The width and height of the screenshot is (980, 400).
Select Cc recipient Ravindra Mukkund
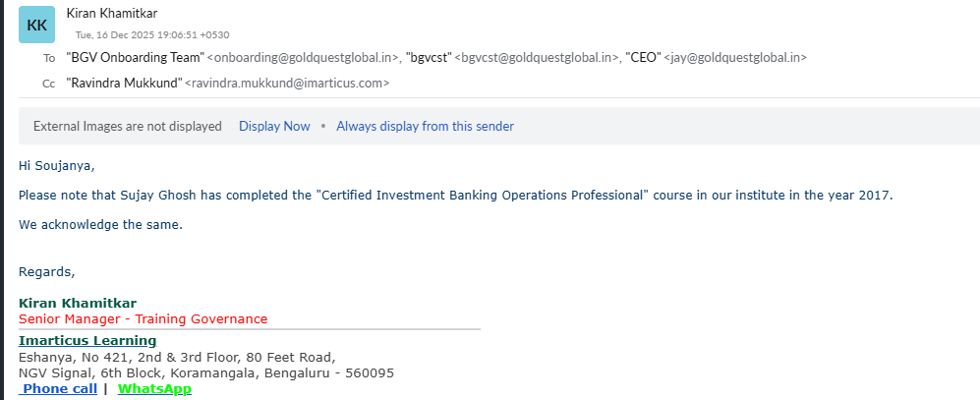124,84
